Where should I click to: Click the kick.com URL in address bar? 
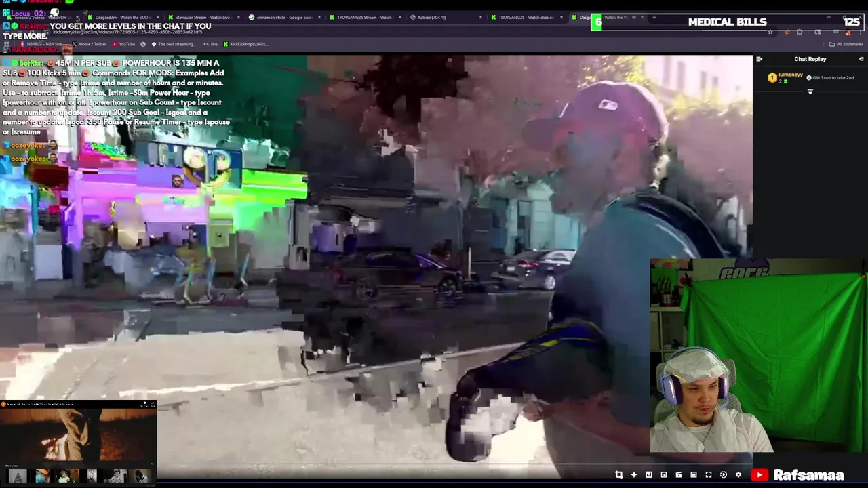point(127,32)
